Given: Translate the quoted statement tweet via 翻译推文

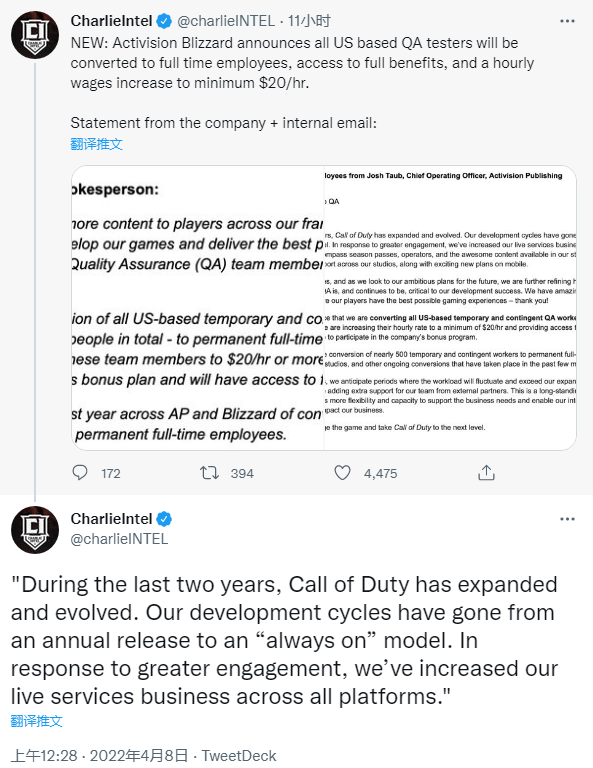Looking at the screenshot, I should [37, 721].
